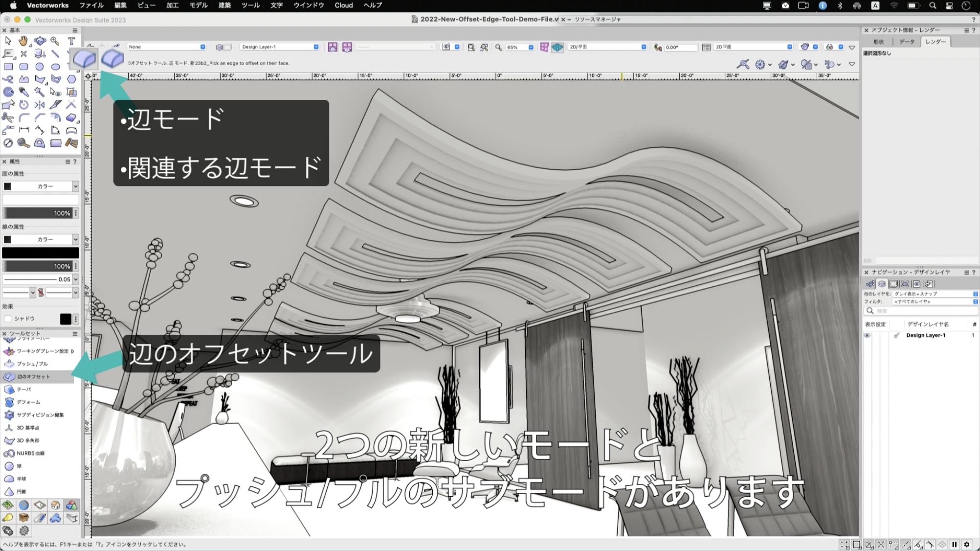Choose the Edge mode button in tool bar

[85, 59]
